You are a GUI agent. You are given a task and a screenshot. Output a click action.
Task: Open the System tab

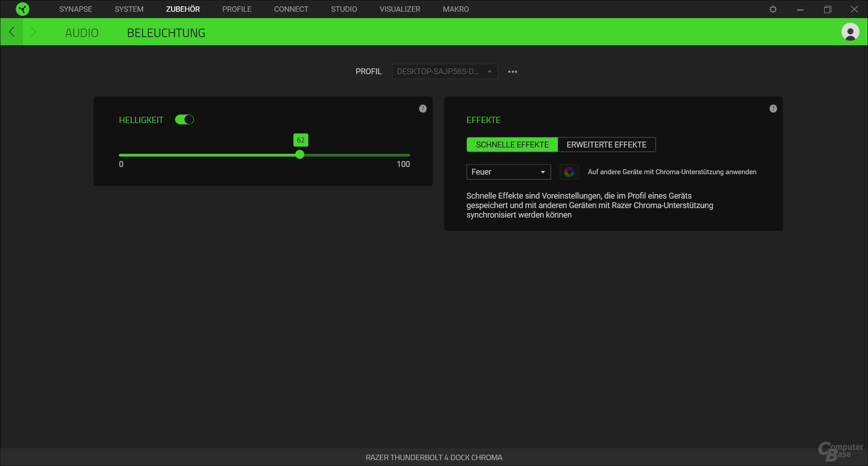(x=129, y=9)
